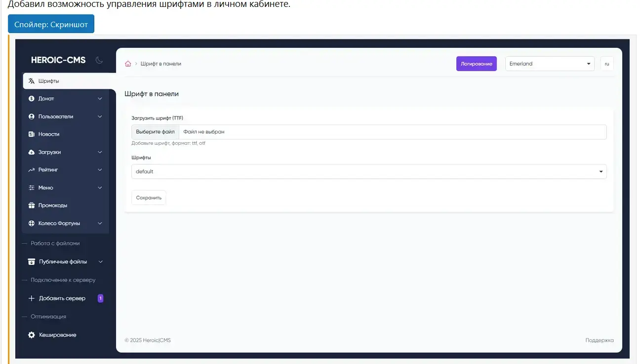Click the Выберите файл button
The image size is (640, 364).
(x=155, y=132)
